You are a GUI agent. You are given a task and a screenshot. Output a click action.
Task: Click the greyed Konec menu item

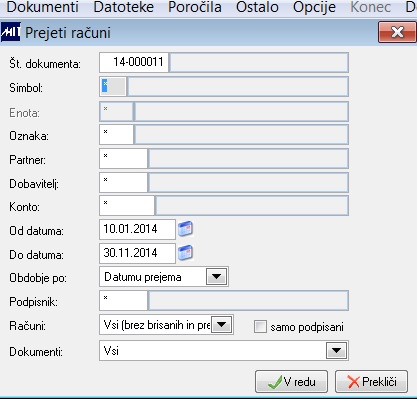click(371, 7)
